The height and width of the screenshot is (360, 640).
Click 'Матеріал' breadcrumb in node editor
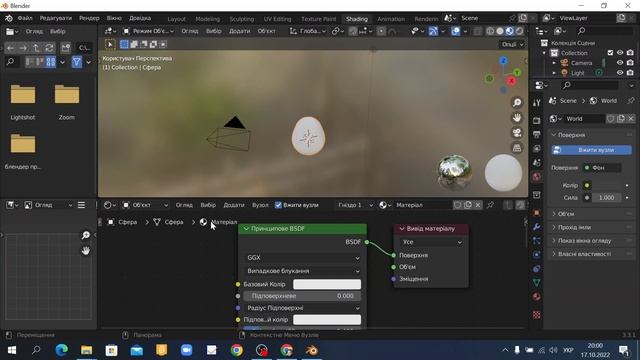(224, 222)
